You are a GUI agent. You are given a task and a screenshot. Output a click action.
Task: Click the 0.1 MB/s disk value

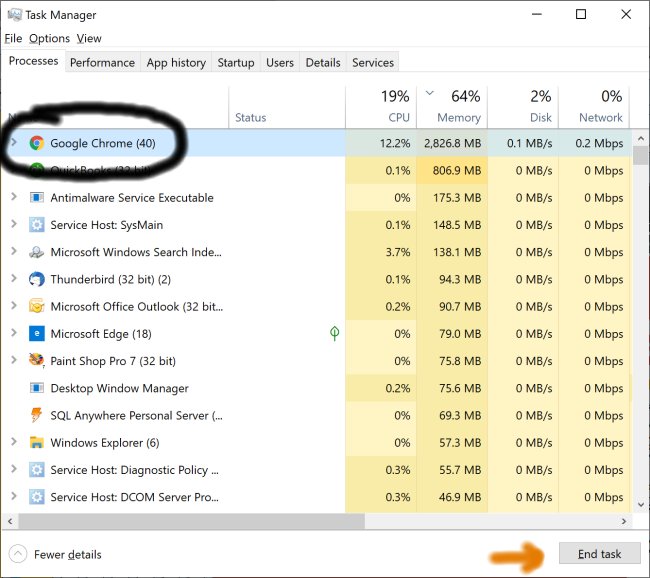click(x=529, y=143)
